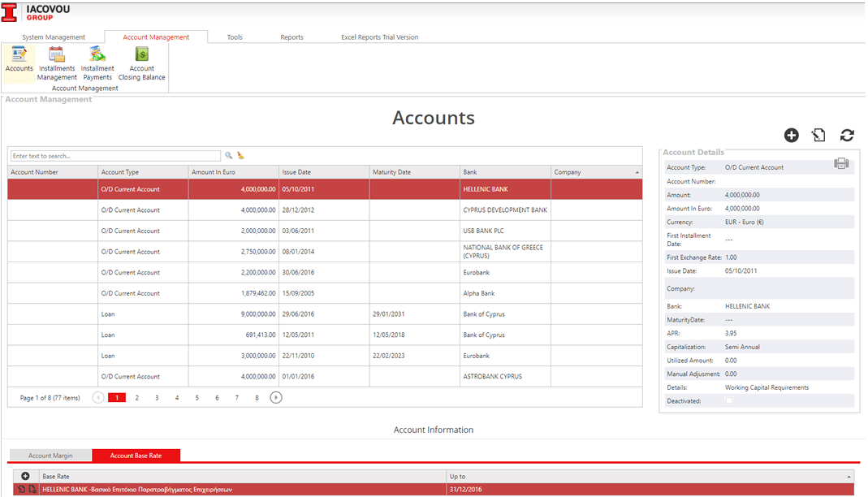
Task: Switch to the Account Margin tab
Action: point(50,456)
